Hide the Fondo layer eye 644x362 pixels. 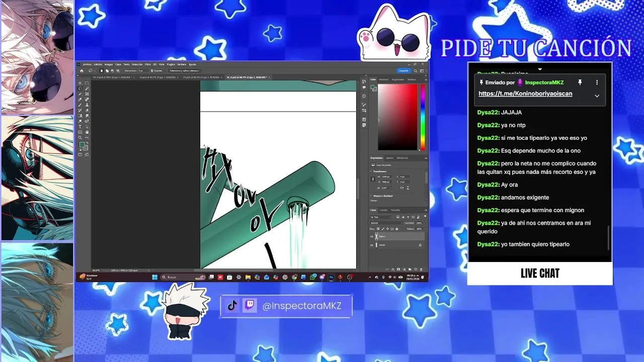click(372, 245)
